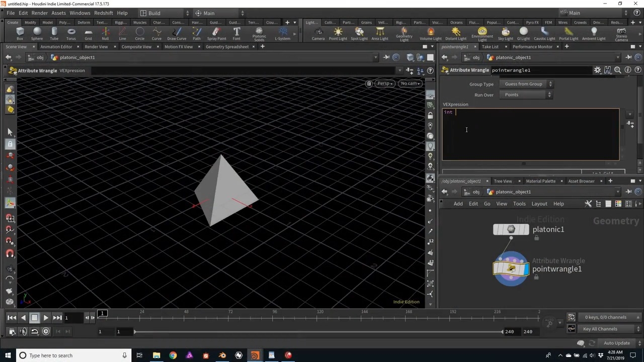Viewport: 644px width, 362px height.
Task: Select the Platonic Solids shelf tool
Action: [x=259, y=34]
